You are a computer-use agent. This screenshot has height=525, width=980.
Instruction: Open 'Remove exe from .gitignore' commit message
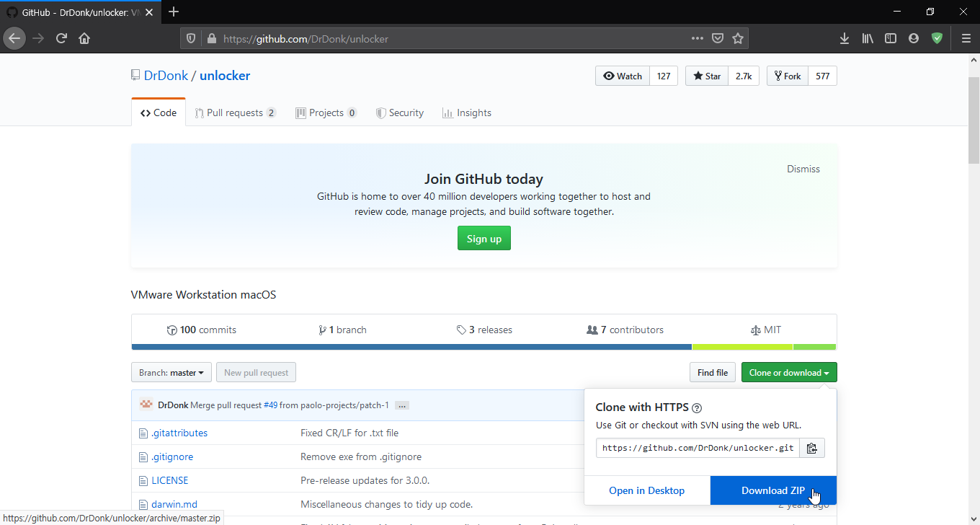pyautogui.click(x=361, y=456)
